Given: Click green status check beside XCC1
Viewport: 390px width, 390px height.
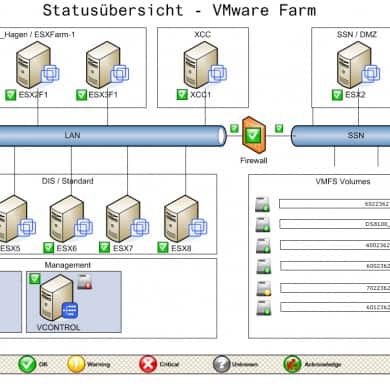Looking at the screenshot, I should 182,95.
